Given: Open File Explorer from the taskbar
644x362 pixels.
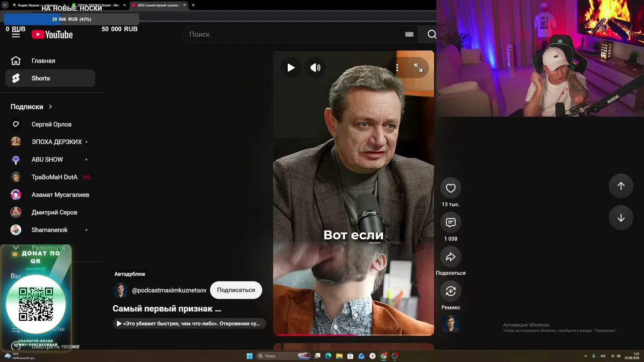Looking at the screenshot, I should (x=340, y=356).
